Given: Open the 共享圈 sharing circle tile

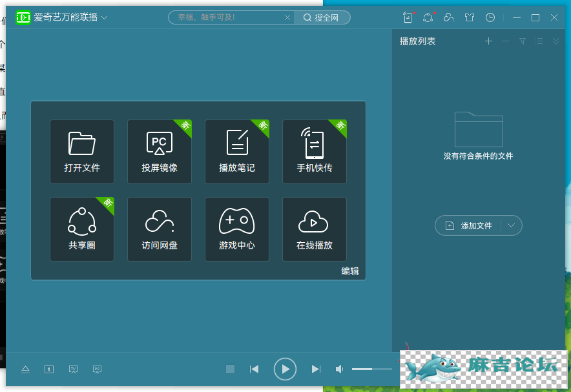Looking at the screenshot, I should (82, 229).
